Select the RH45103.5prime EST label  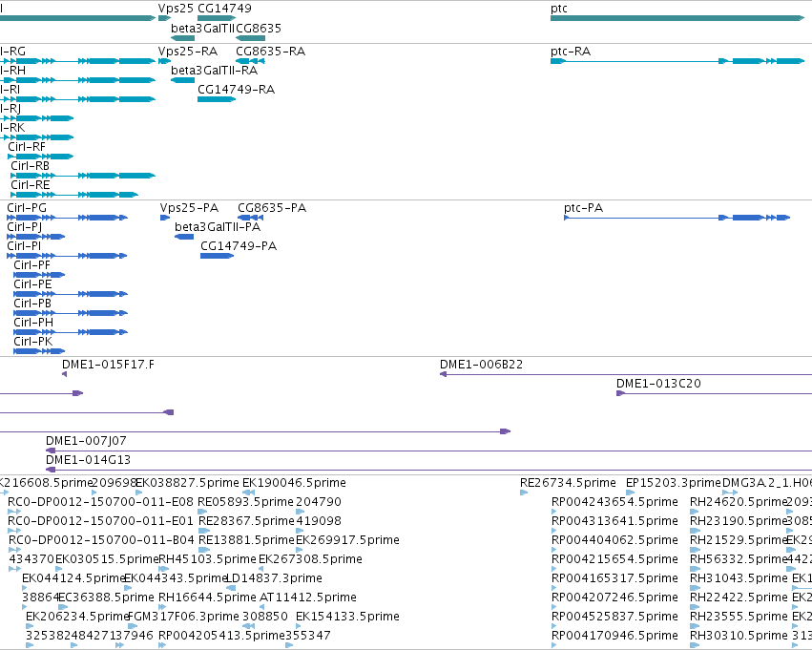coord(208,559)
